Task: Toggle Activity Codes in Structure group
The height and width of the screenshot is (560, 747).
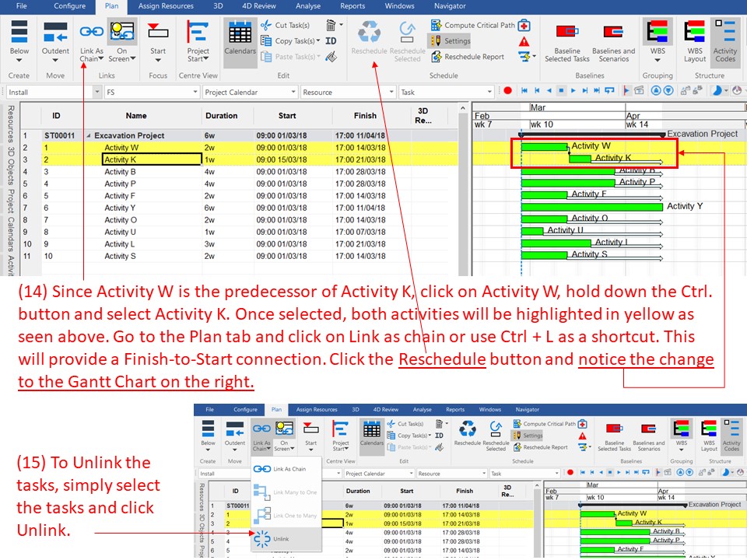Action: [x=725, y=39]
